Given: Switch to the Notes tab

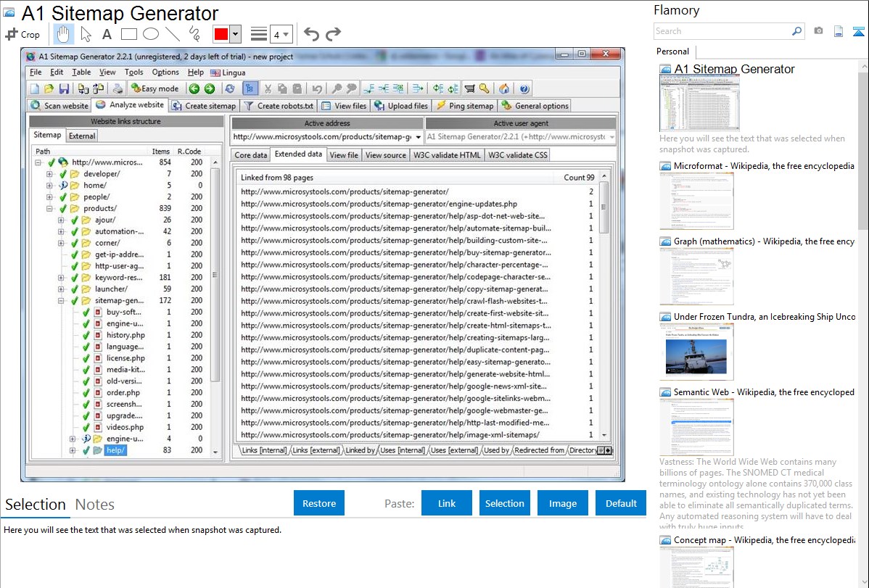Looking at the screenshot, I should [x=95, y=505].
